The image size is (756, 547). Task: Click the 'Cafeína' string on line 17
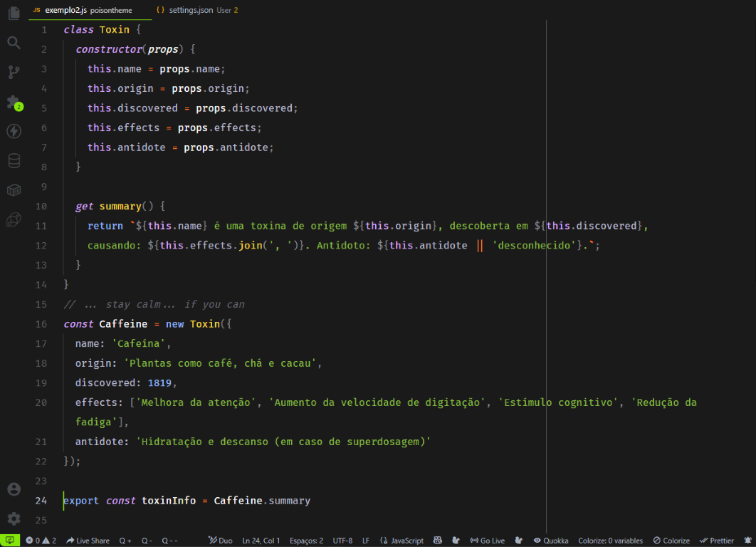(x=139, y=344)
